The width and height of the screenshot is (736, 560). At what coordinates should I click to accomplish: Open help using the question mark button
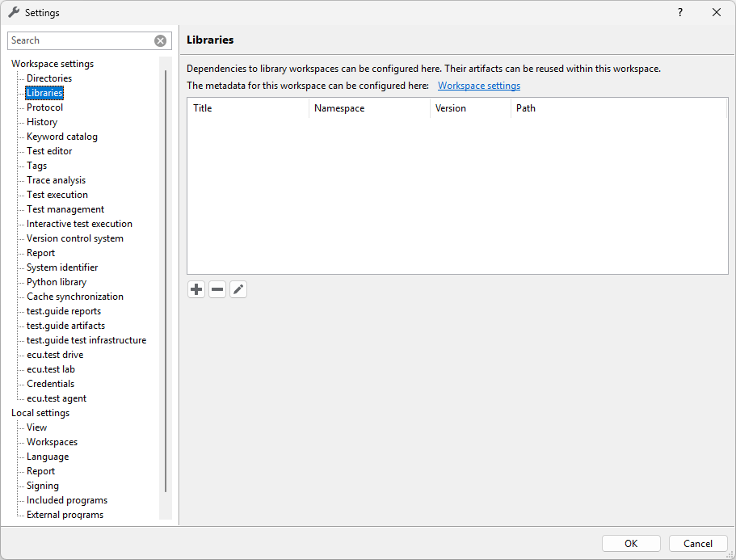click(x=680, y=13)
